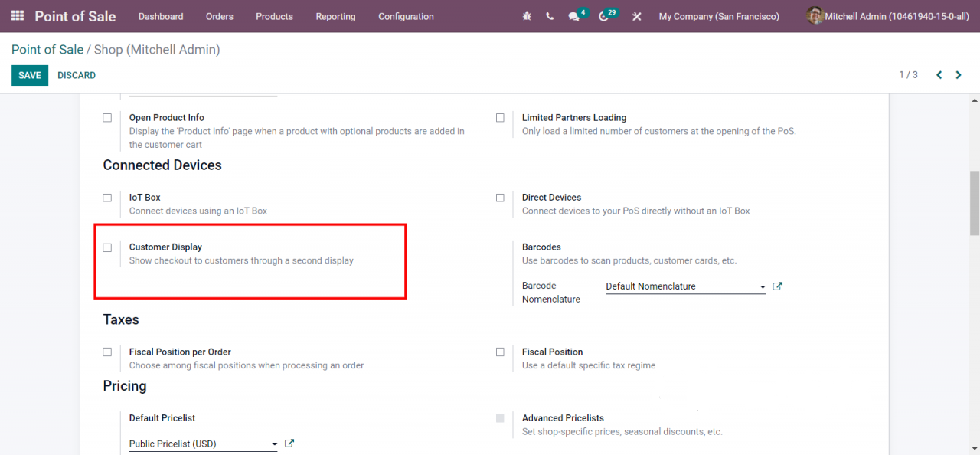The height and width of the screenshot is (455, 980).
Task: Open the apps grid menu icon
Action: tap(17, 16)
